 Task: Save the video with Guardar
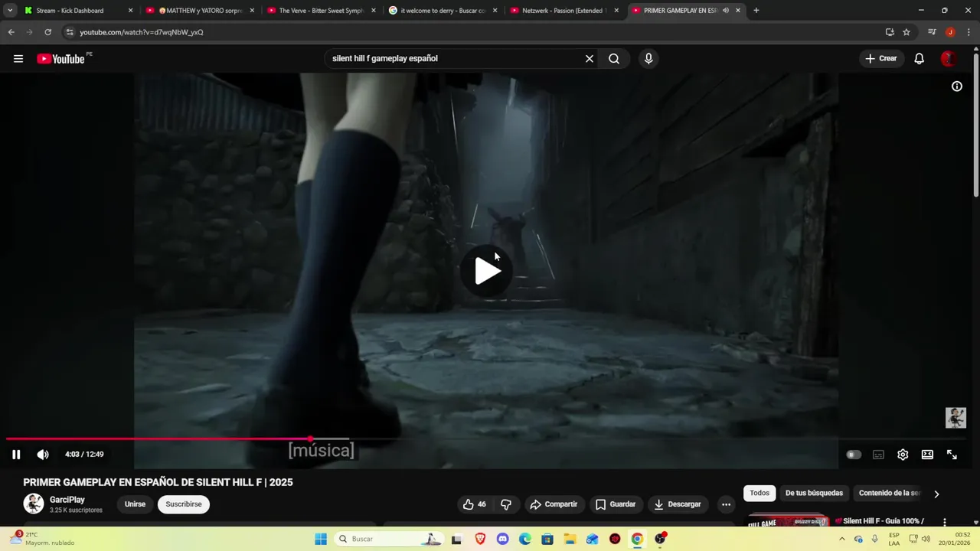[616, 504]
